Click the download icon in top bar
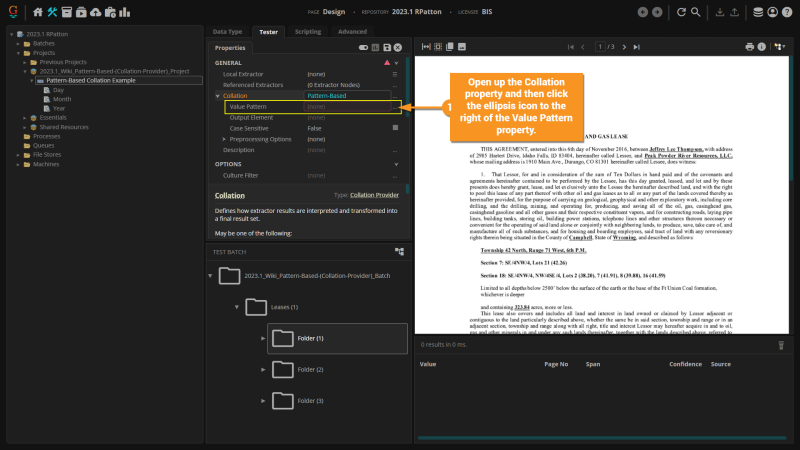This screenshot has width=800, height=450. point(719,12)
